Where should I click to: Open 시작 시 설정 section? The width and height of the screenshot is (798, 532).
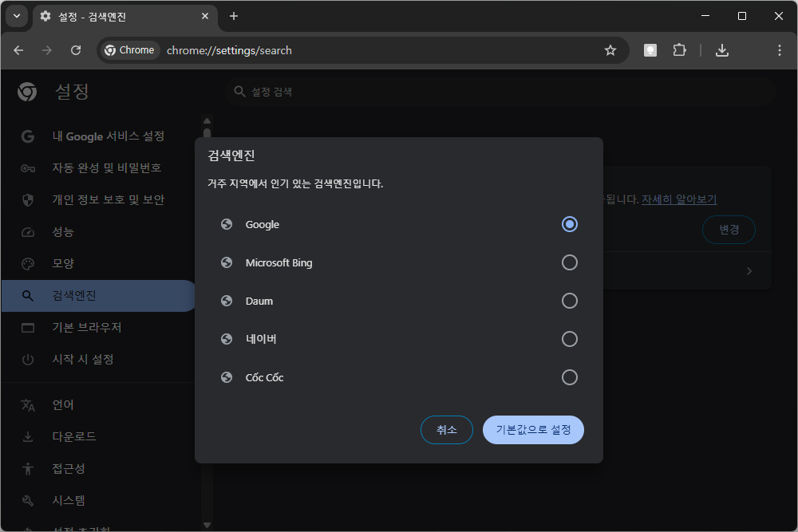tap(98, 360)
